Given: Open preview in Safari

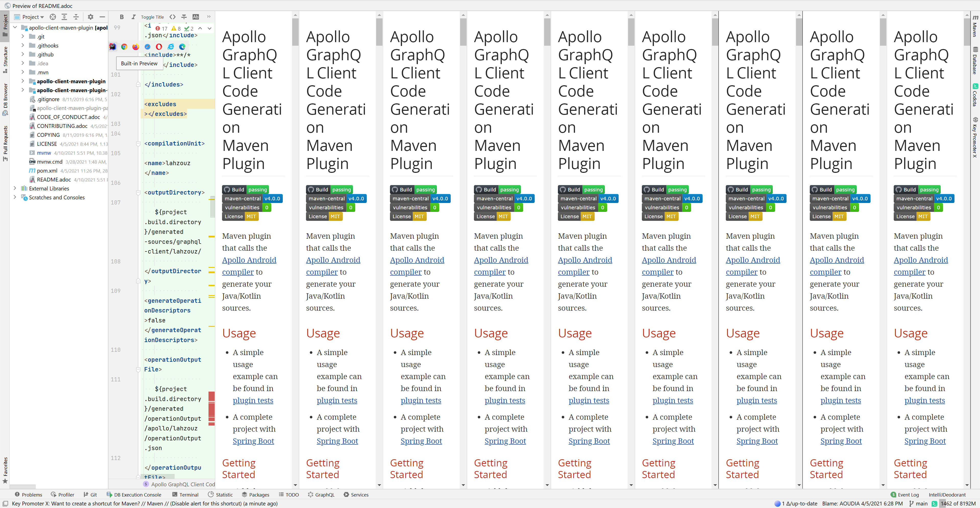Looking at the screenshot, I should [x=147, y=47].
